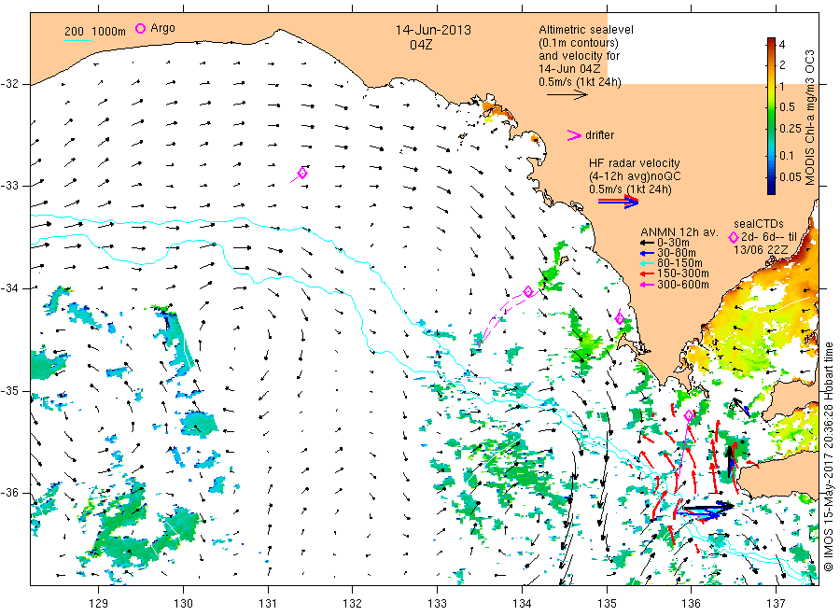Click the 04Z time label under the date
This screenshot has width=840, height=616.
pyautogui.click(x=421, y=45)
